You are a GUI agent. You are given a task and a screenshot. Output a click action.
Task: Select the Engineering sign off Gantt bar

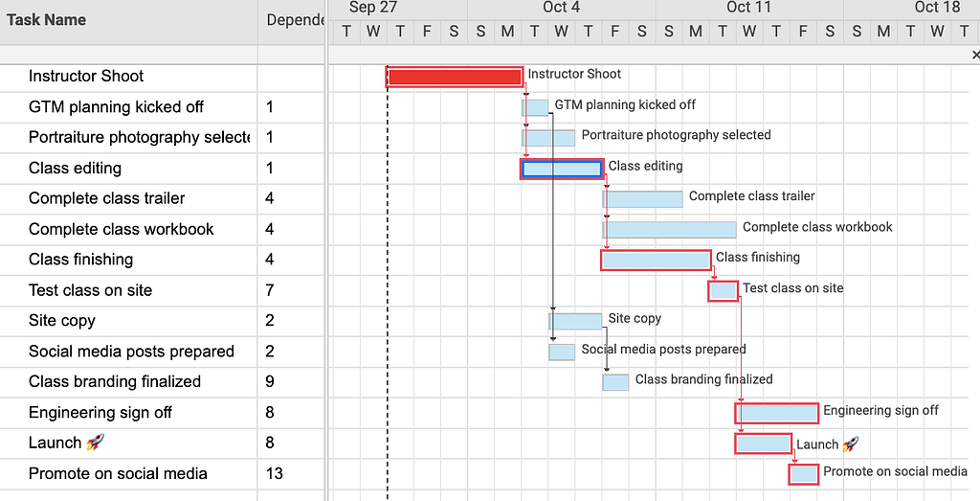pos(777,414)
